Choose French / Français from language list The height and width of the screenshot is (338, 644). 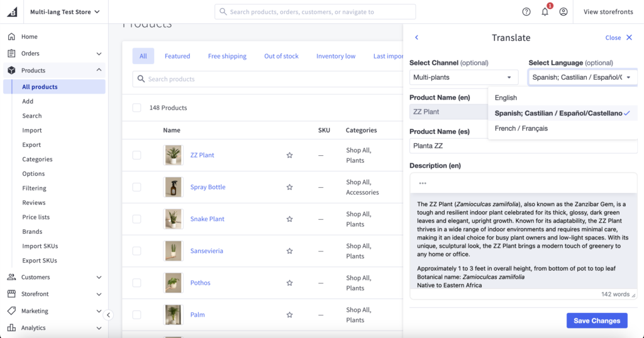click(521, 128)
